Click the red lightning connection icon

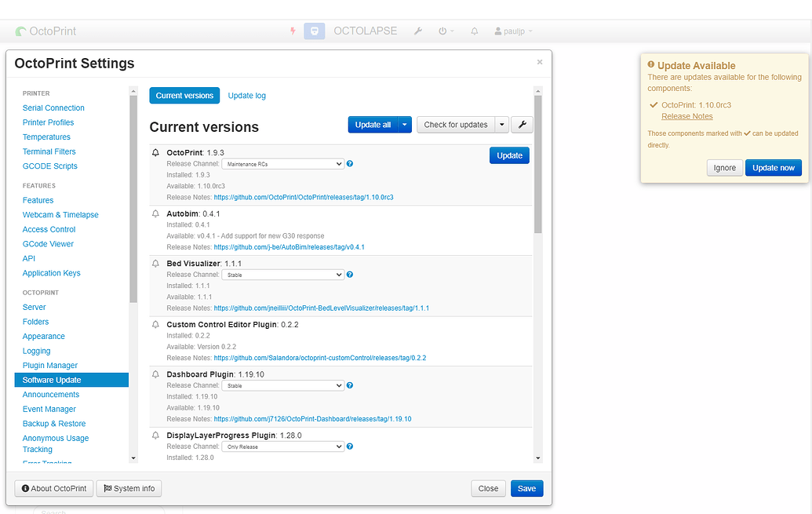pos(293,31)
